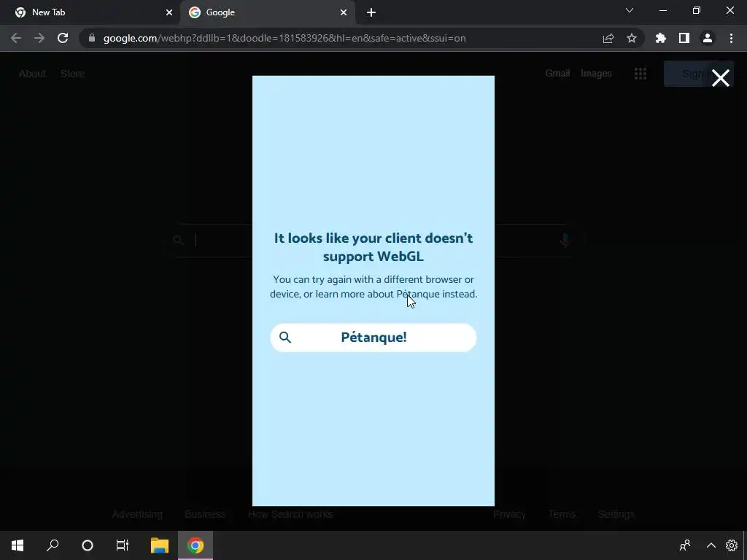Image resolution: width=747 pixels, height=560 pixels.
Task: Toggle the browser side panel
Action: (x=684, y=38)
